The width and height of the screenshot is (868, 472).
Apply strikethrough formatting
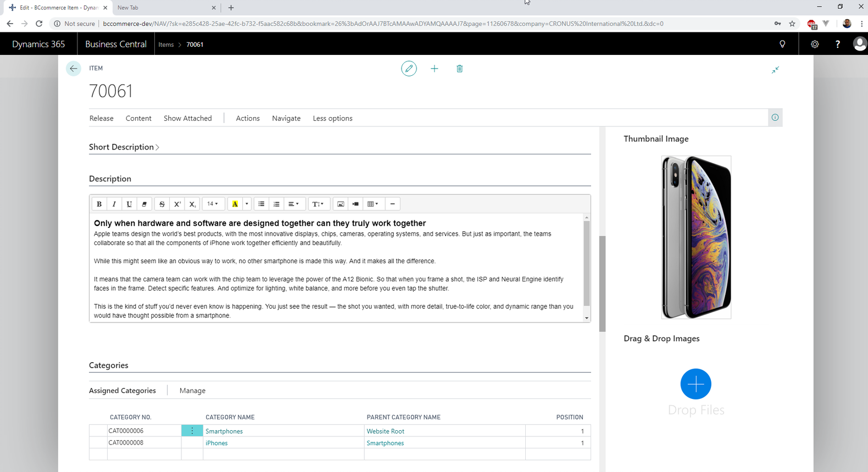point(162,204)
